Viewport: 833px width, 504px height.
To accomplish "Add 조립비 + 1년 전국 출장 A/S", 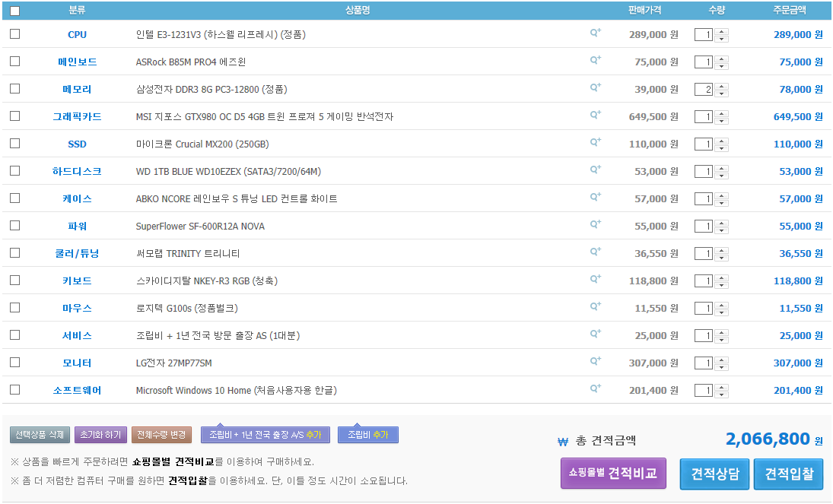I will (x=265, y=434).
